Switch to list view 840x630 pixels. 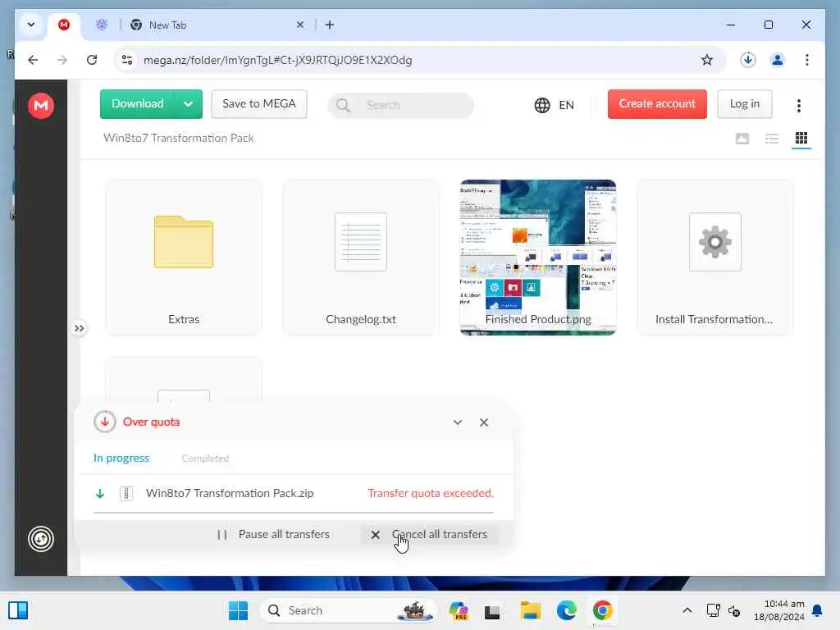[x=771, y=139]
